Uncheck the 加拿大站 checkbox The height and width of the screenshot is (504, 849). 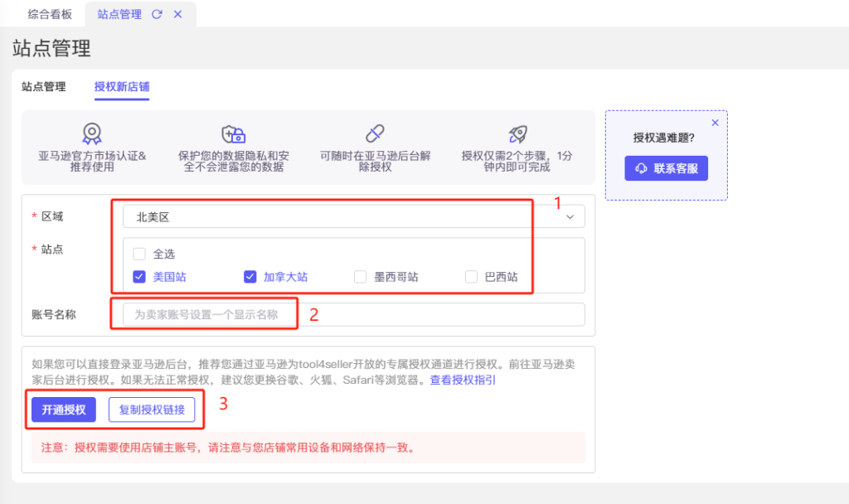point(250,277)
